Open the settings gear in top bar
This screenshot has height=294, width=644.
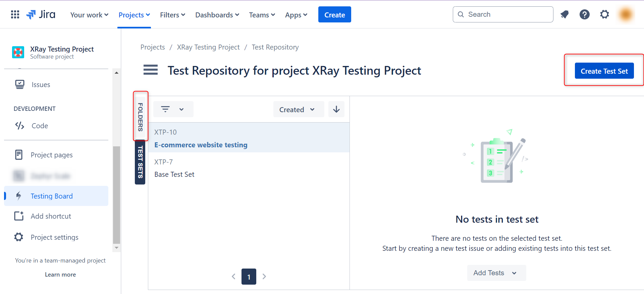tap(604, 14)
